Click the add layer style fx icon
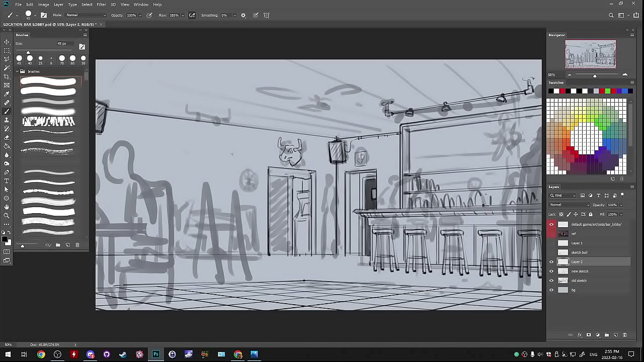This screenshot has height=362, width=644. [580, 335]
